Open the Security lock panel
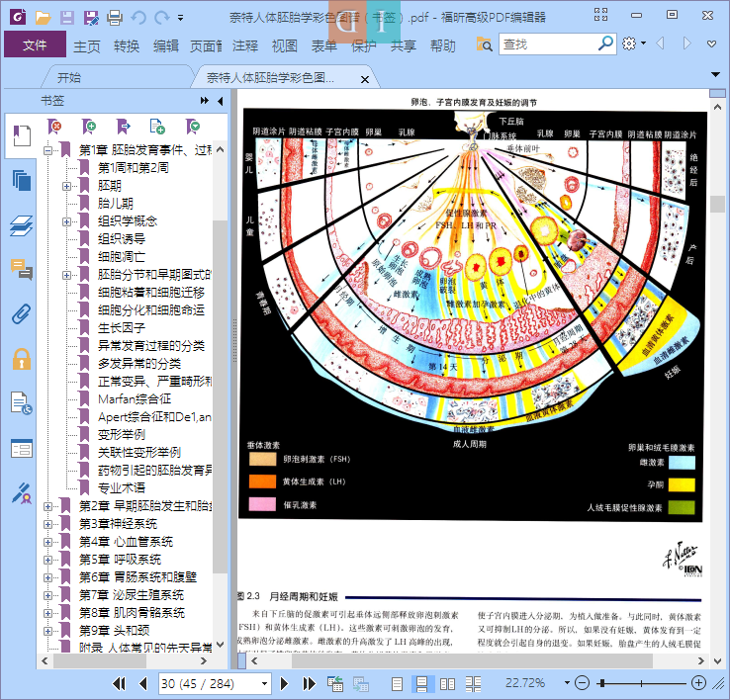The width and height of the screenshot is (730, 700). pos(22,359)
